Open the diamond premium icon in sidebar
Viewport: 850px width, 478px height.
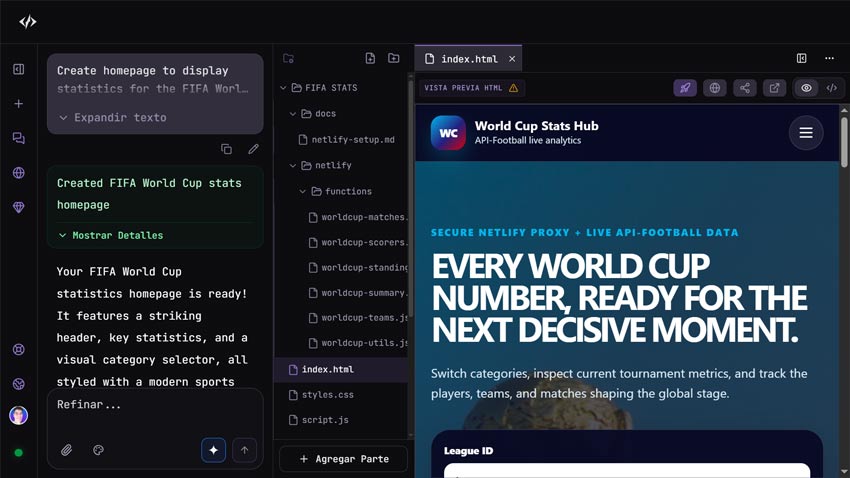(18, 208)
